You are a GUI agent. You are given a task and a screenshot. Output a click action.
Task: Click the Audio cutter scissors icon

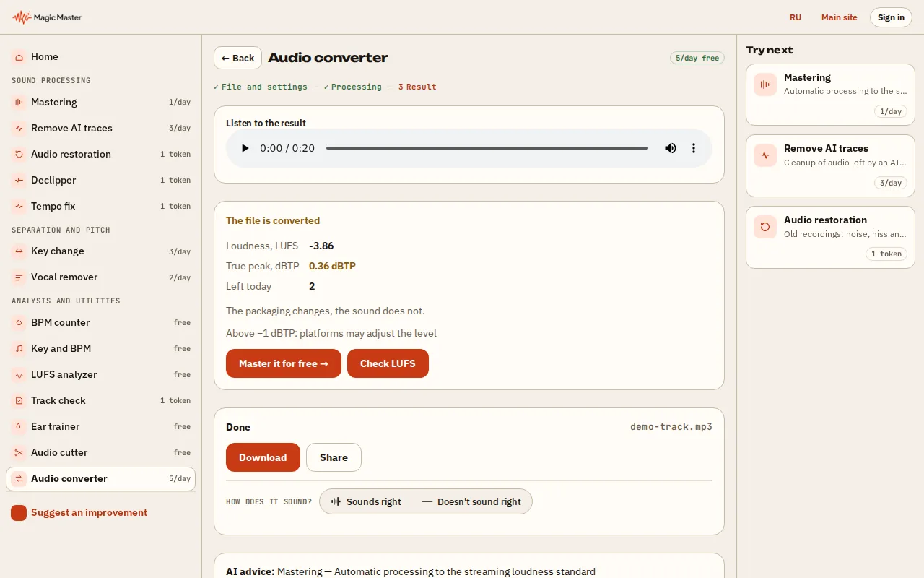pos(19,452)
